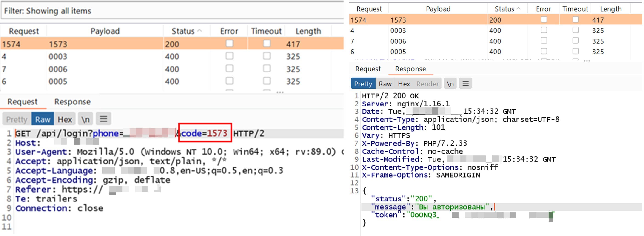
Task: Click the X-Powered-By: PHP/7.2.33 header
Action: (414, 143)
